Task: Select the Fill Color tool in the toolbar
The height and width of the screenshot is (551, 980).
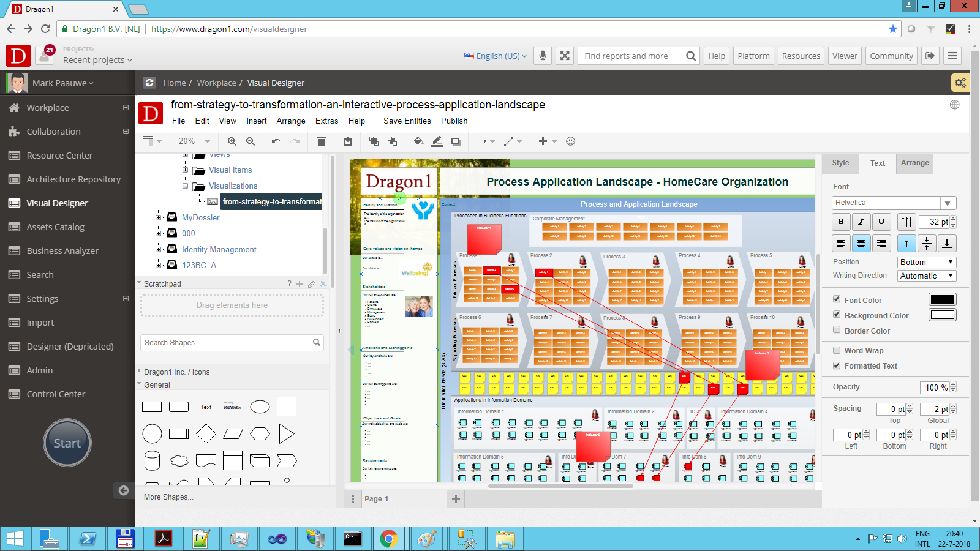Action: 418,141
